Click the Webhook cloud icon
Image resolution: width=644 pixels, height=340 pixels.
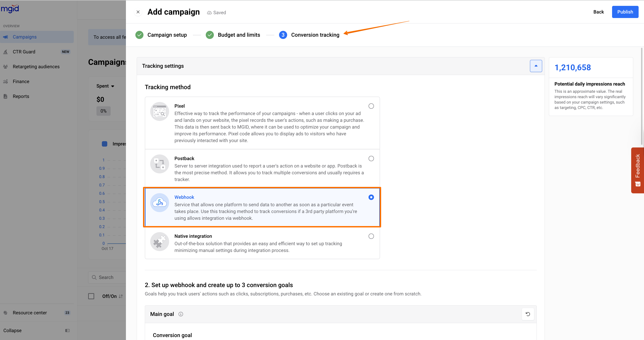click(159, 202)
